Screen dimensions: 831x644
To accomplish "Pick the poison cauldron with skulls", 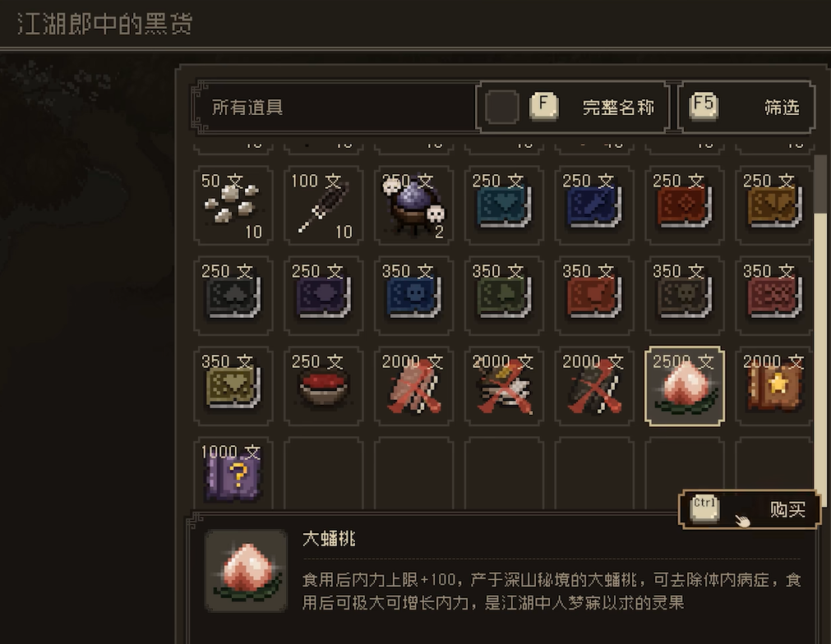I will click(414, 205).
